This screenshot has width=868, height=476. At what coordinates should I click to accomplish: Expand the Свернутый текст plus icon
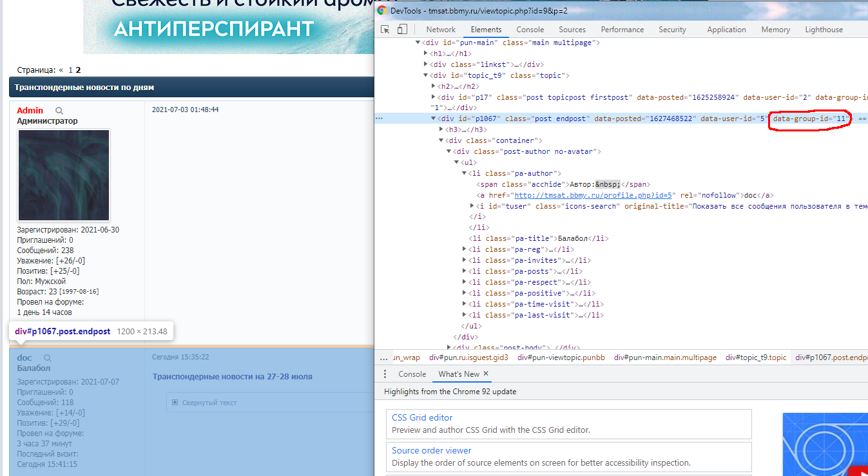click(x=175, y=403)
